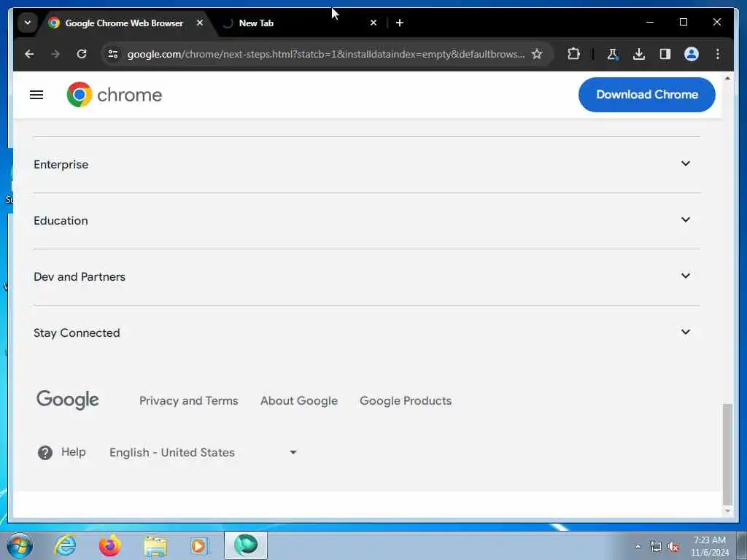Close the Google Chrome Web Browser tab
The image size is (747, 560).
click(x=200, y=23)
